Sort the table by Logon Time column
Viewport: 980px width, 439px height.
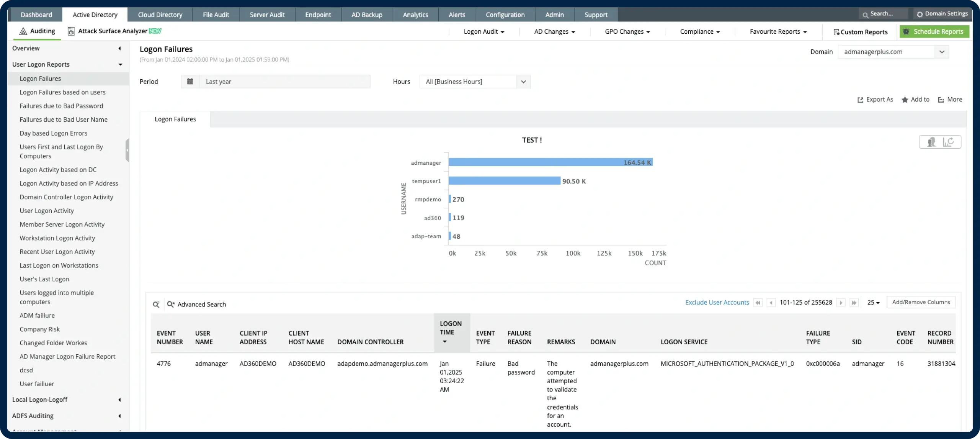[x=451, y=333]
